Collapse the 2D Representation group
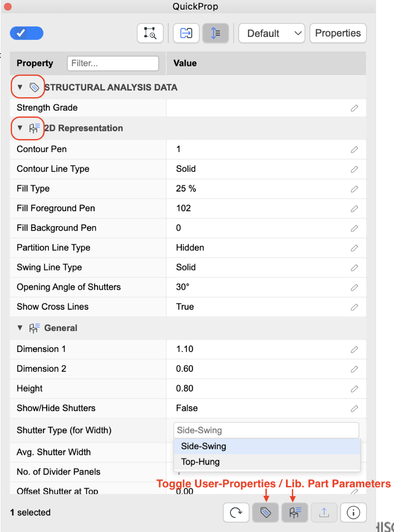This screenshot has width=394, height=532. (x=20, y=128)
